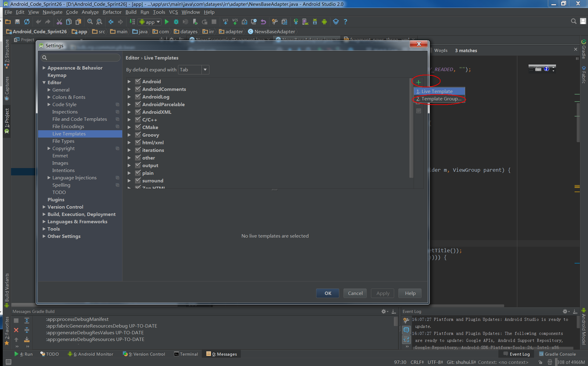Toggle surround template group checkbox
Screen dimensions: 588x366
tap(137, 181)
